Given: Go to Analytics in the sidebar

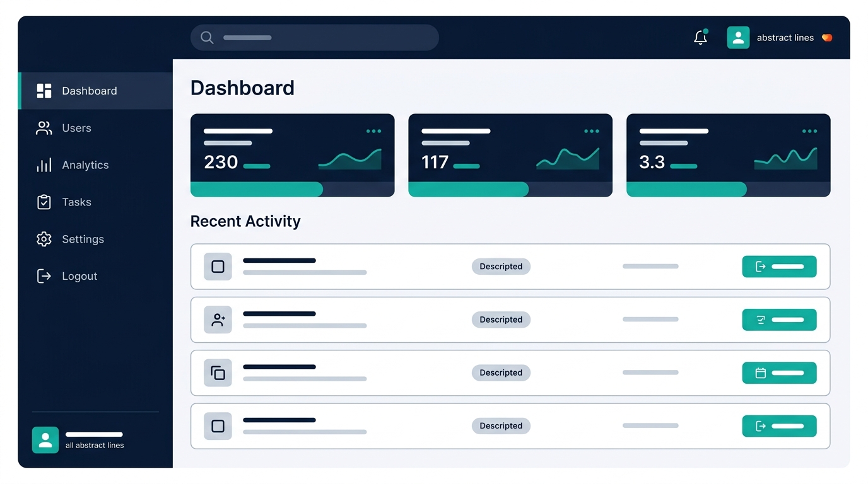Looking at the screenshot, I should click(x=95, y=165).
